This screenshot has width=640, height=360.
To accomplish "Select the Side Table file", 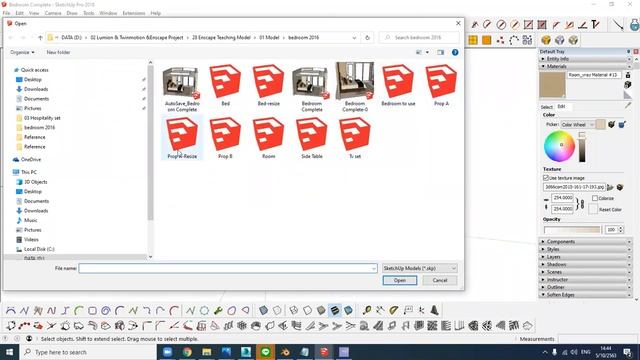I will pyautogui.click(x=312, y=138).
